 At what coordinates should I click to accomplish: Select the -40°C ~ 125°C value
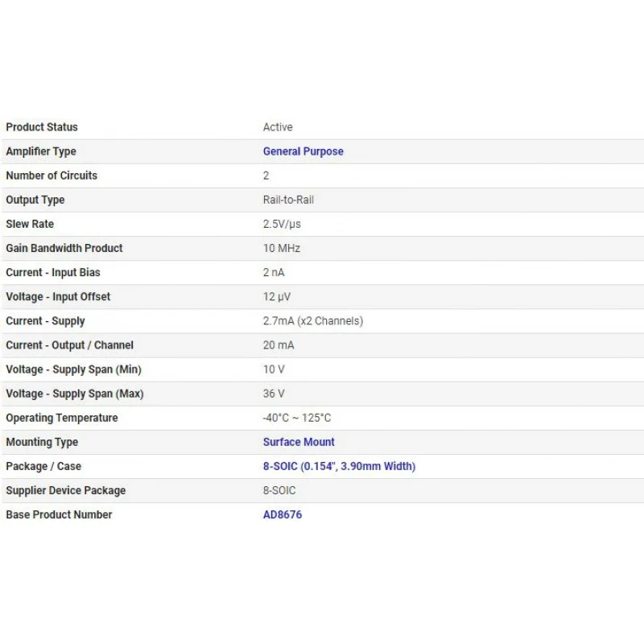pyautogui.click(x=297, y=418)
